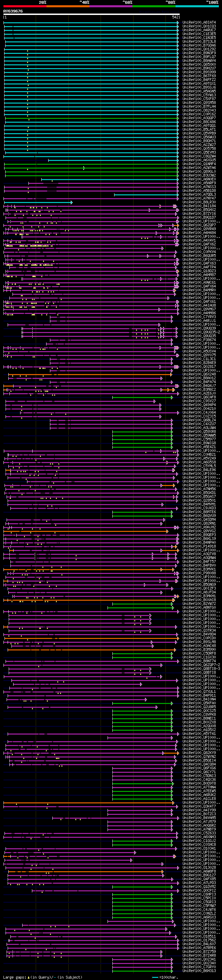Click the UniRef100_C8QZW4 label

click(199, 156)
